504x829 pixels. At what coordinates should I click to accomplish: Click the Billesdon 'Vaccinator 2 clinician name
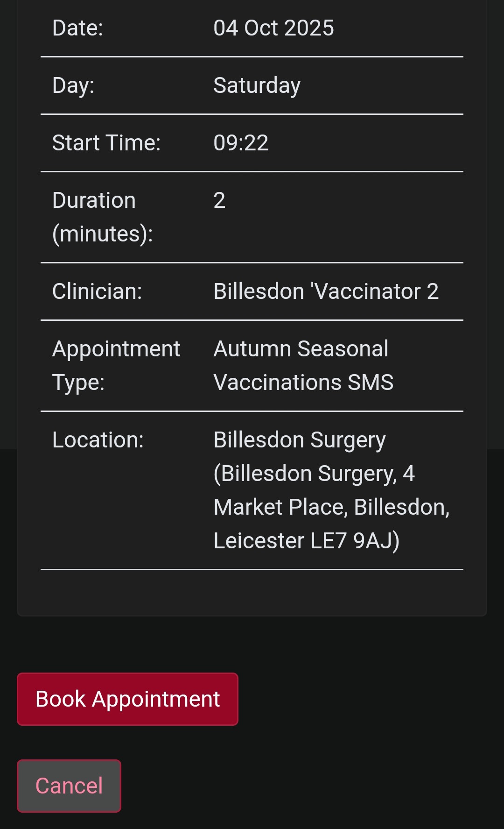(326, 291)
